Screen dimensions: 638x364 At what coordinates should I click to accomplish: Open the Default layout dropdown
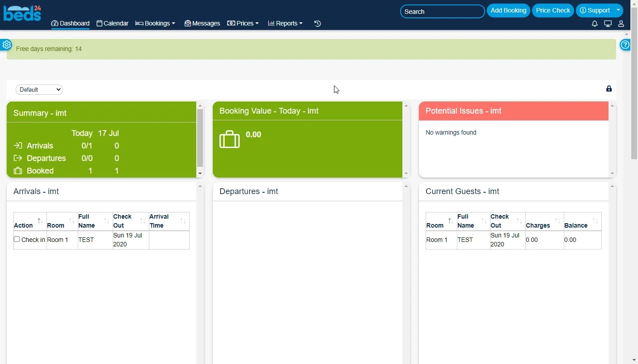(x=39, y=89)
